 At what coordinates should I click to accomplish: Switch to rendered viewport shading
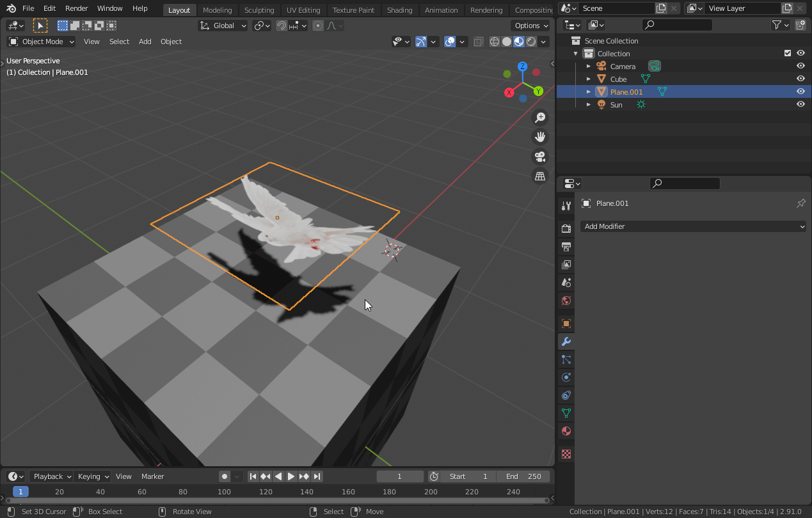(x=531, y=42)
